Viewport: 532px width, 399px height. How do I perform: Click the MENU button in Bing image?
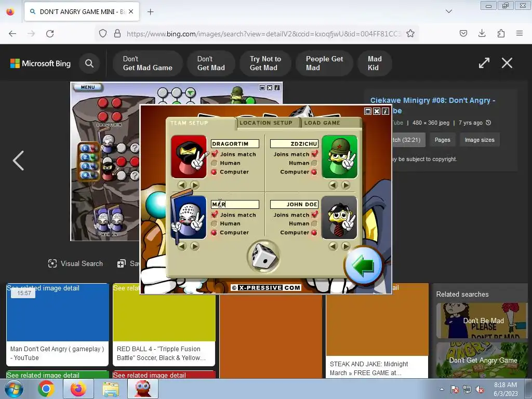coord(88,87)
